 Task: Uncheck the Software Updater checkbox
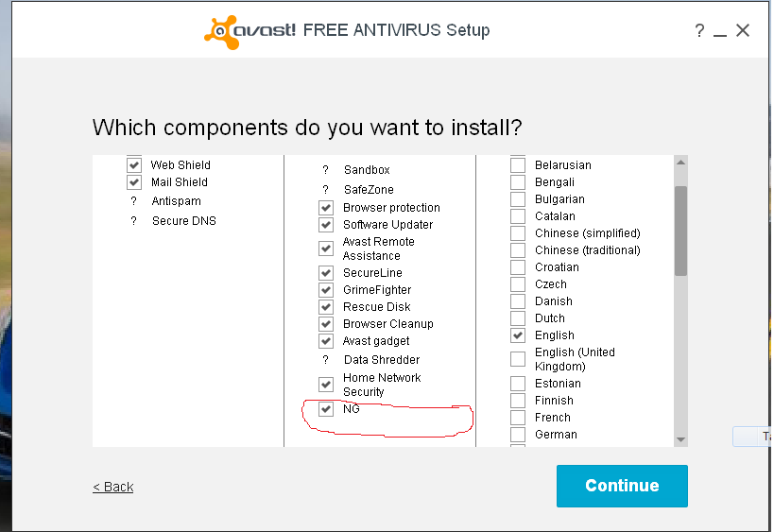point(326,225)
